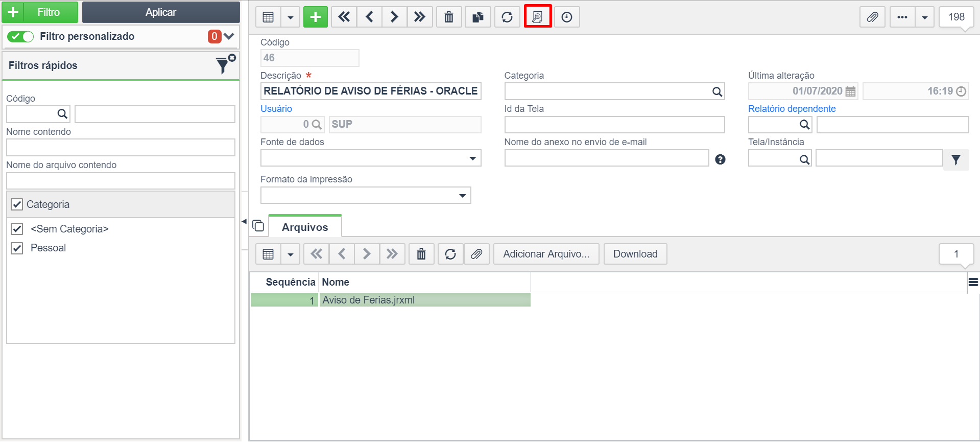Screen dimensions: 980x445
Task: Go to previous file in Arquivos toolbar
Action: pos(342,254)
